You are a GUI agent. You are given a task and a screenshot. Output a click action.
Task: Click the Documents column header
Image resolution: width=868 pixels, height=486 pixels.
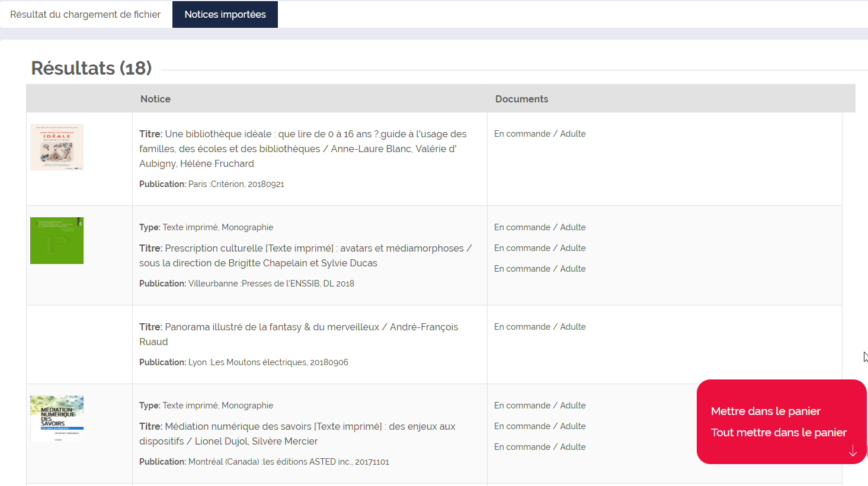point(521,99)
